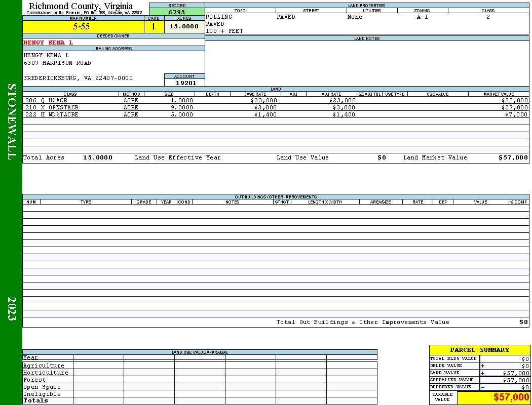This screenshot has height=405, width=532.
Task: Click the record number 6795
Action: pyautogui.click(x=177, y=12)
